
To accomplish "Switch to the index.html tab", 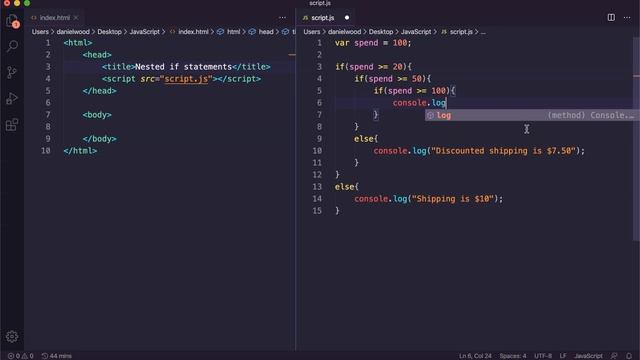I will [x=54, y=18].
